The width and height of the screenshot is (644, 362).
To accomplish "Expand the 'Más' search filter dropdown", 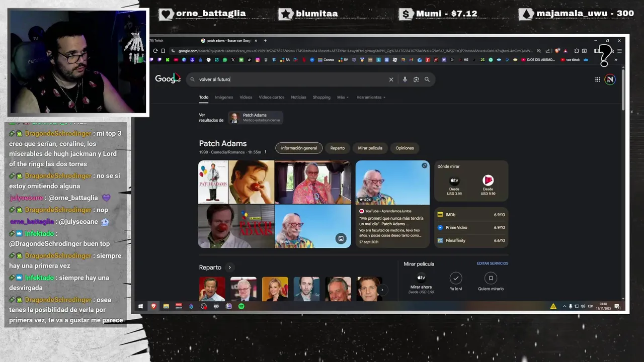I will (343, 97).
